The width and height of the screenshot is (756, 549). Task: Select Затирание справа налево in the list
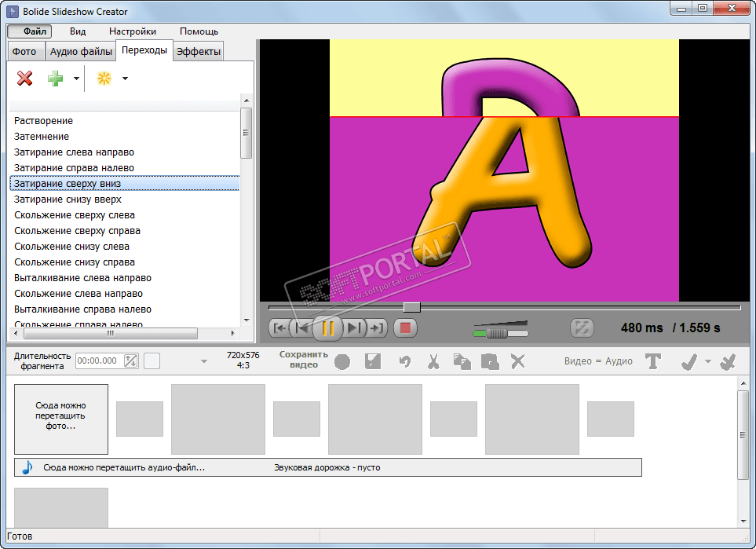(x=124, y=168)
